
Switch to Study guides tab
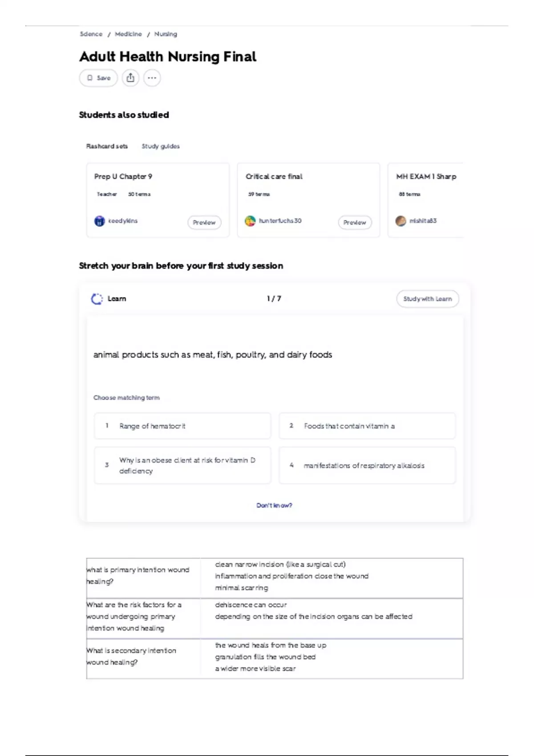(161, 146)
